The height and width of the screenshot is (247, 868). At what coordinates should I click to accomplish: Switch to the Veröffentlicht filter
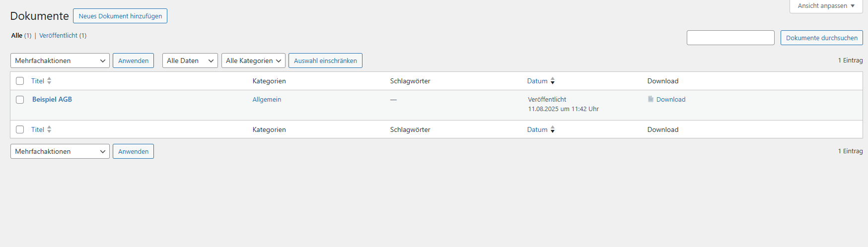tap(58, 36)
